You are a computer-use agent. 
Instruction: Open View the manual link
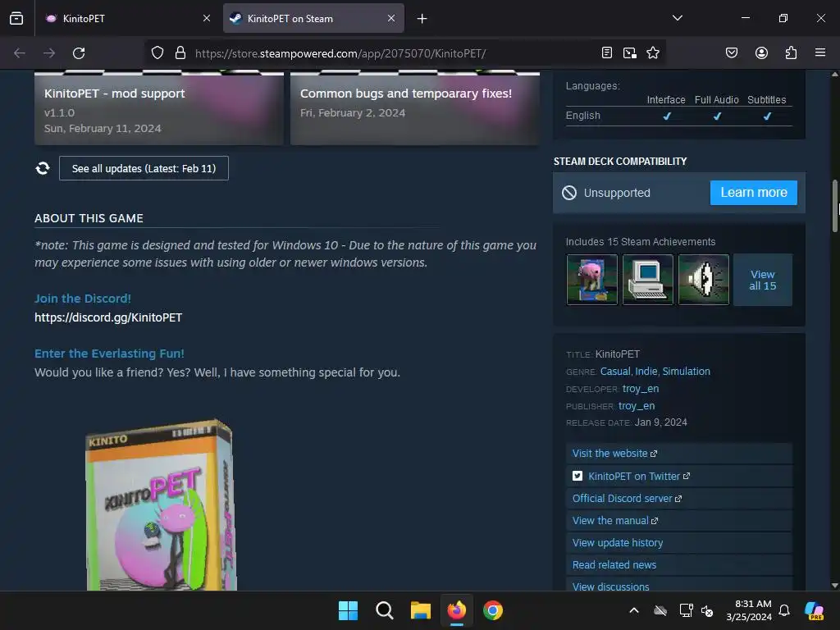678,521
